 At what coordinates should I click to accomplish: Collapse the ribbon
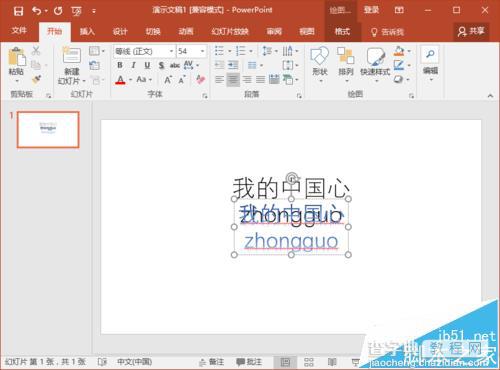pos(490,96)
